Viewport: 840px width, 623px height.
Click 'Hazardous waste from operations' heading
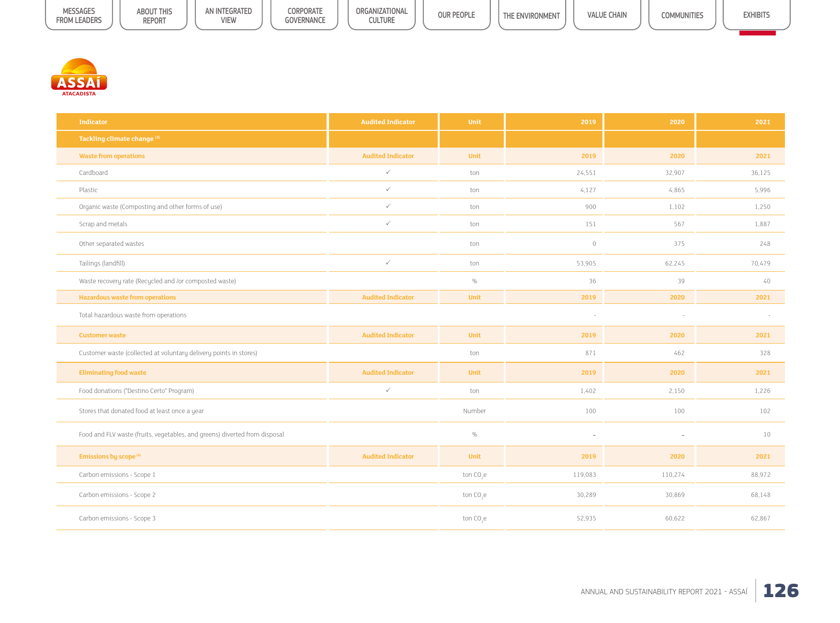[127, 297]
